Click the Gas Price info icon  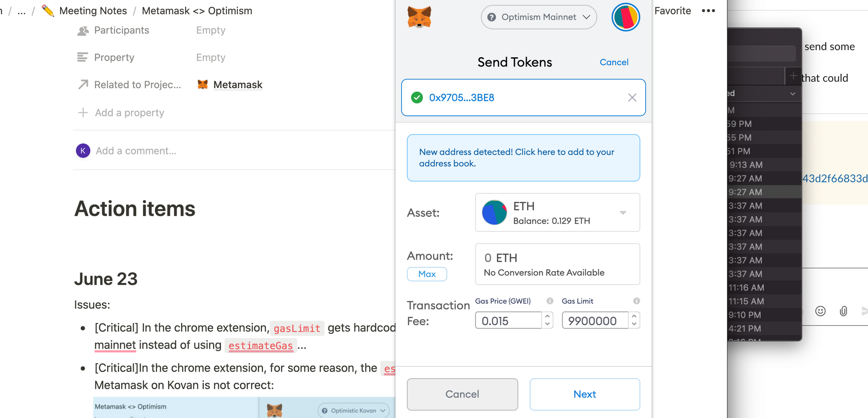pyautogui.click(x=550, y=300)
